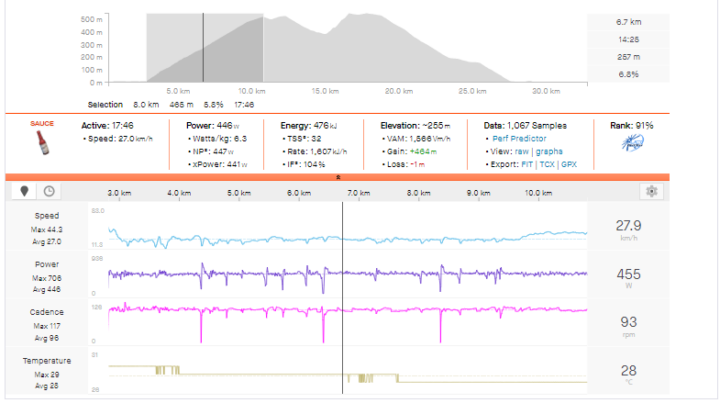Click the Speed stream label

click(47, 215)
